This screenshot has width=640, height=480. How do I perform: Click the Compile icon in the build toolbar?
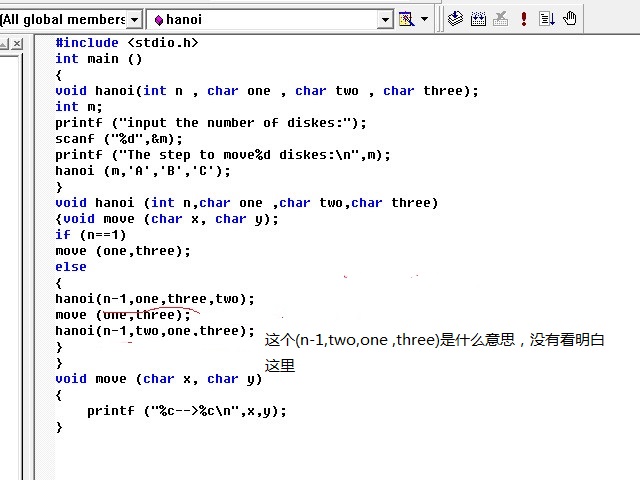click(x=456, y=19)
